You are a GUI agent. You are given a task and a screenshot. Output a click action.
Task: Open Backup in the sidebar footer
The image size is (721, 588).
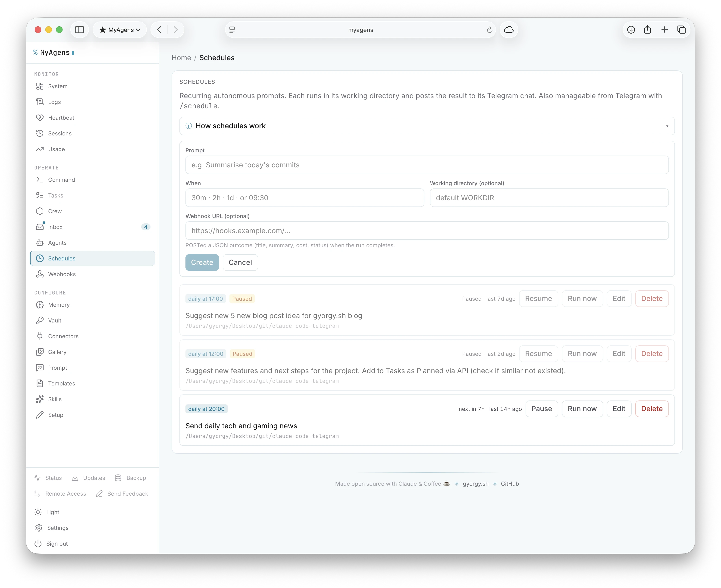click(x=130, y=478)
